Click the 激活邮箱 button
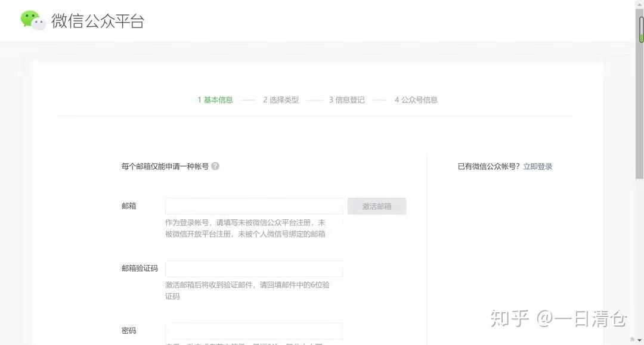 (377, 206)
